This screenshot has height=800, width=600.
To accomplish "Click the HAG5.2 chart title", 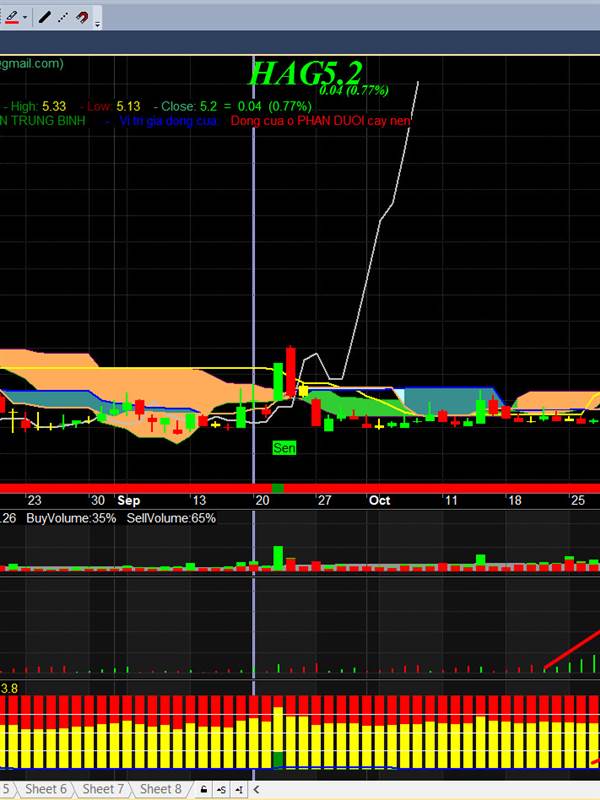I will click(x=305, y=73).
